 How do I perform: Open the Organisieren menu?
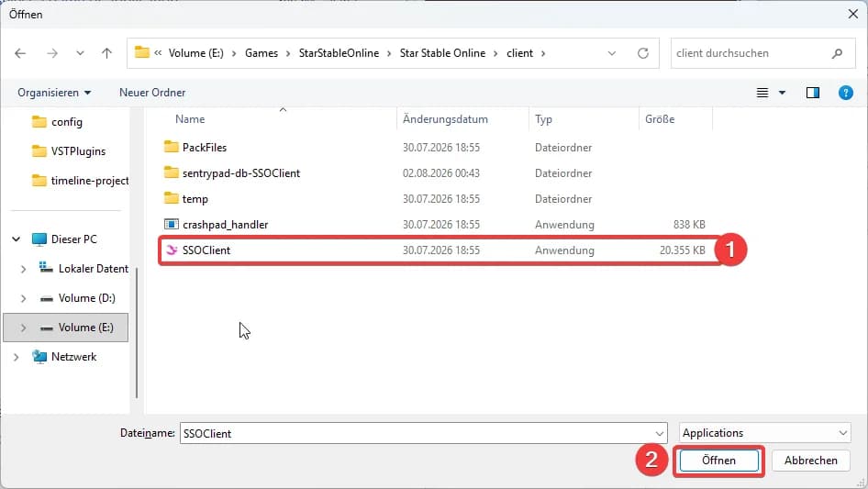[x=54, y=93]
